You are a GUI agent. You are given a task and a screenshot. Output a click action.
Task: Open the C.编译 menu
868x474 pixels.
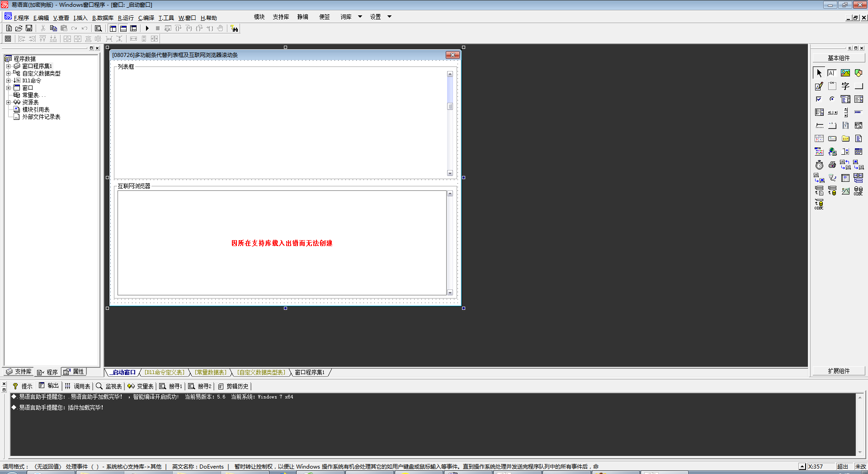coord(146,18)
